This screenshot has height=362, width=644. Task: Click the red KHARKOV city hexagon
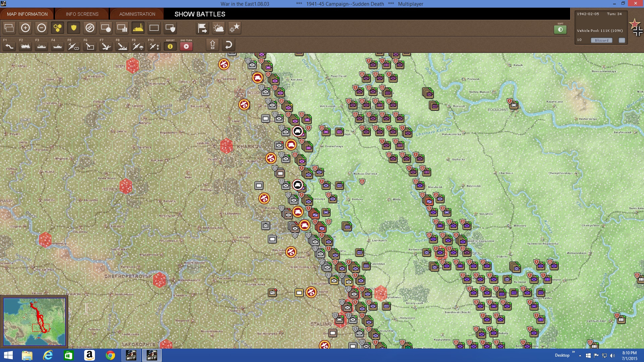pyautogui.click(x=226, y=146)
